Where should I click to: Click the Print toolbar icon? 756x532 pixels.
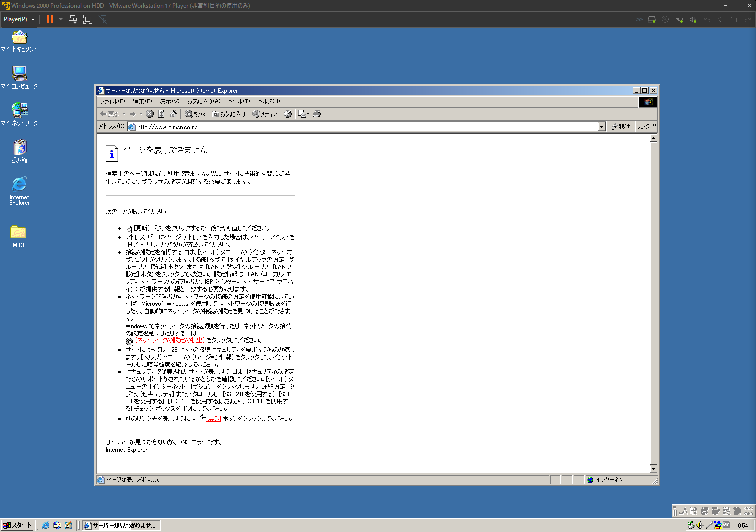click(x=317, y=114)
